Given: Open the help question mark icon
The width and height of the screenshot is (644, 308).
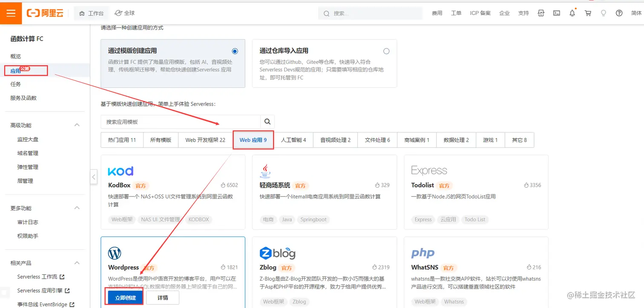Looking at the screenshot, I should click(x=619, y=13).
